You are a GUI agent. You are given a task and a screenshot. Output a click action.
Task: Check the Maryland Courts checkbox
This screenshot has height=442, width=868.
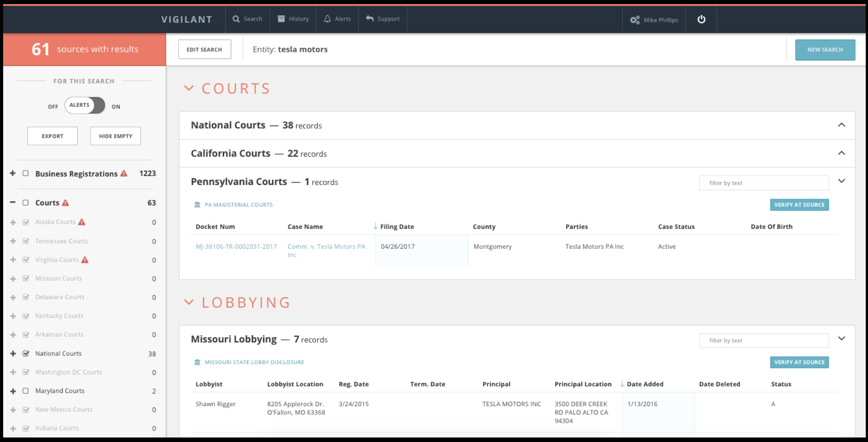pos(26,391)
